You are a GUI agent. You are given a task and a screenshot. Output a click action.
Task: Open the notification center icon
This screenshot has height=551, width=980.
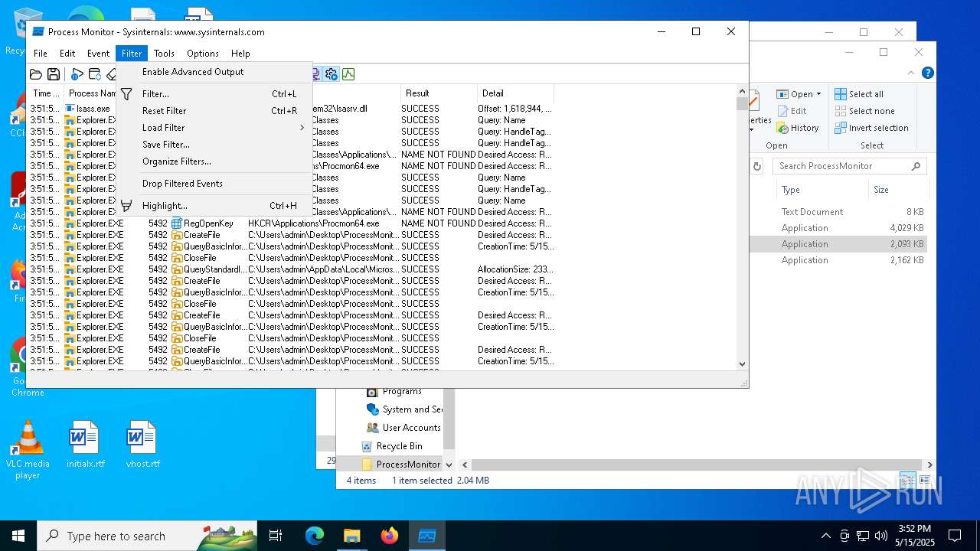click(x=955, y=536)
